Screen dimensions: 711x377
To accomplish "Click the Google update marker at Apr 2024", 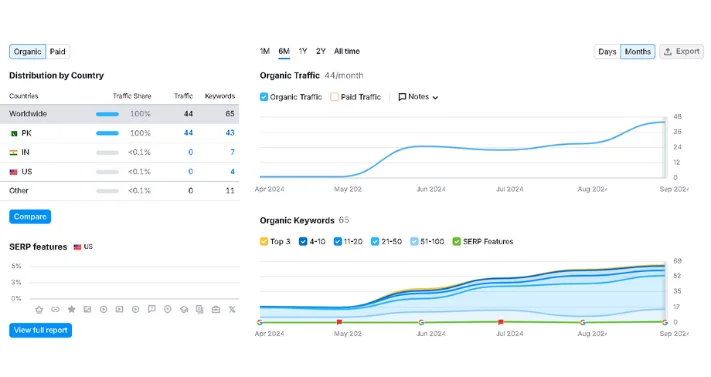I will pos(260,323).
